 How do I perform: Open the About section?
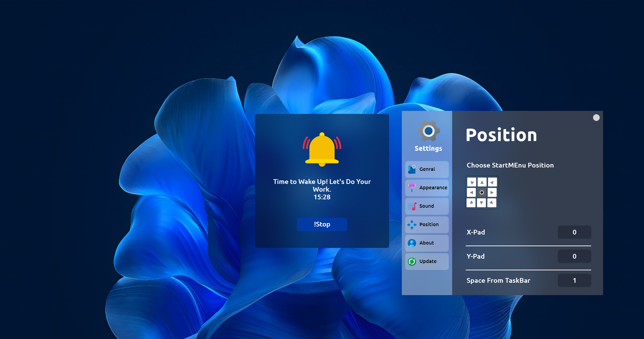click(427, 243)
